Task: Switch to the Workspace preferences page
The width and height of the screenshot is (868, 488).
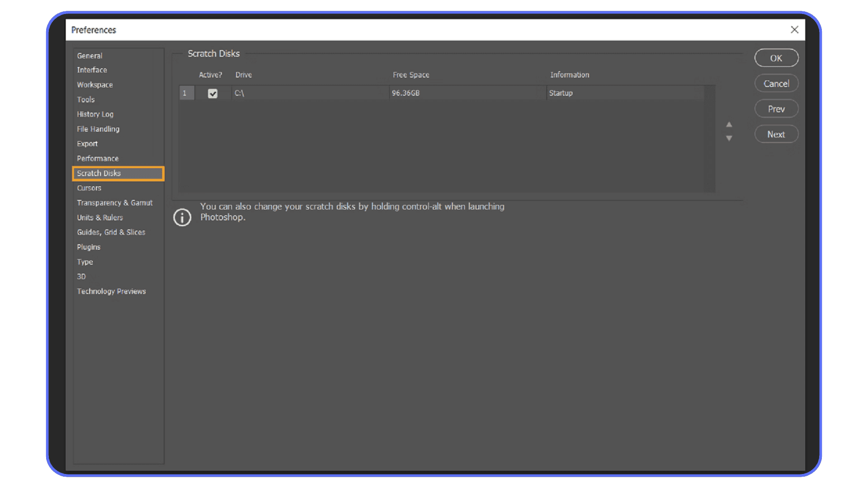Action: click(x=95, y=84)
